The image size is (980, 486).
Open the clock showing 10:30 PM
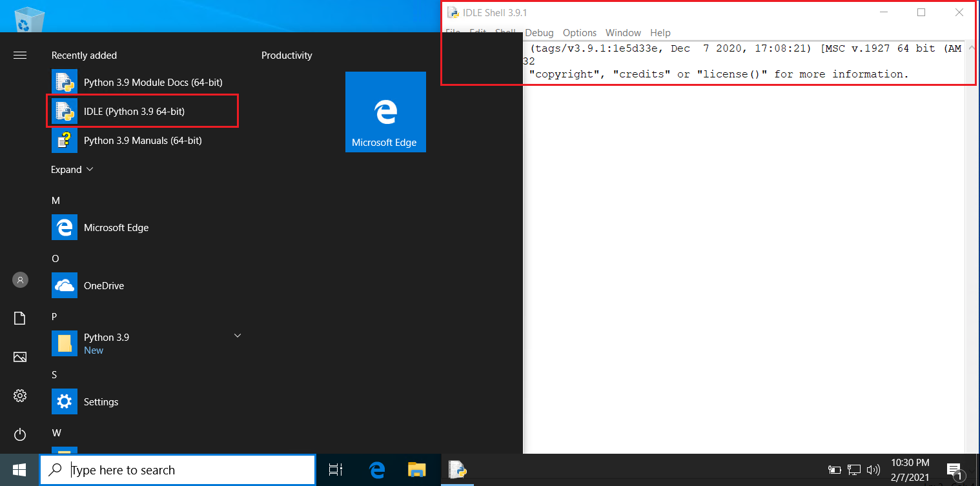(910, 470)
